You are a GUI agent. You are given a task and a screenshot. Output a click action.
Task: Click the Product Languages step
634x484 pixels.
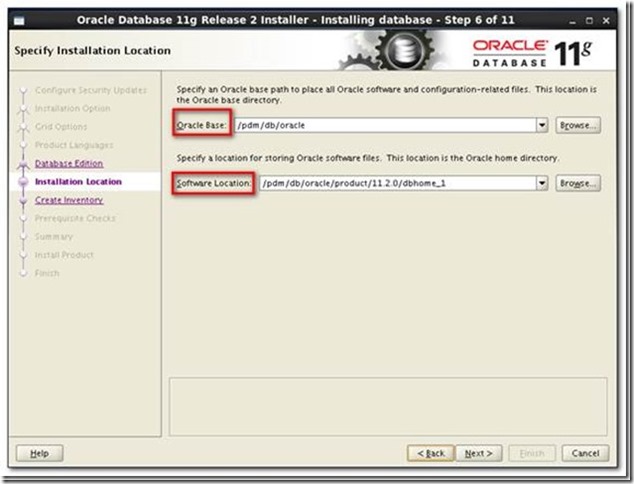pos(74,145)
